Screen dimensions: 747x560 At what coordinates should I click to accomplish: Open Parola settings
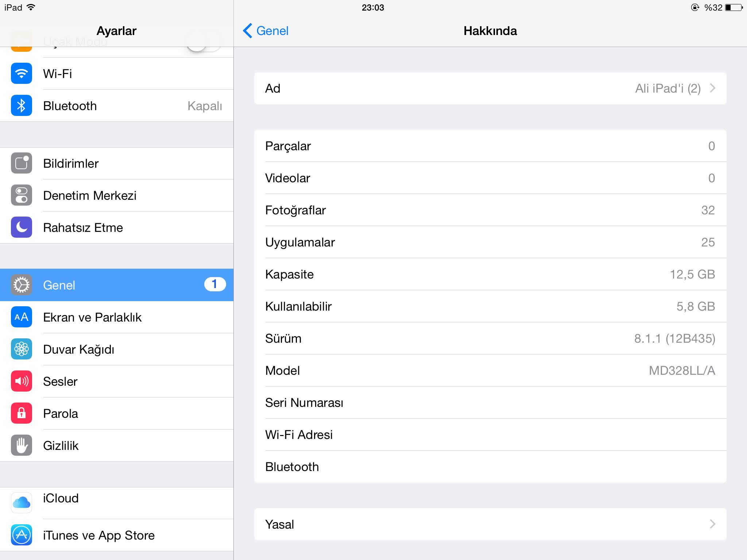117,413
